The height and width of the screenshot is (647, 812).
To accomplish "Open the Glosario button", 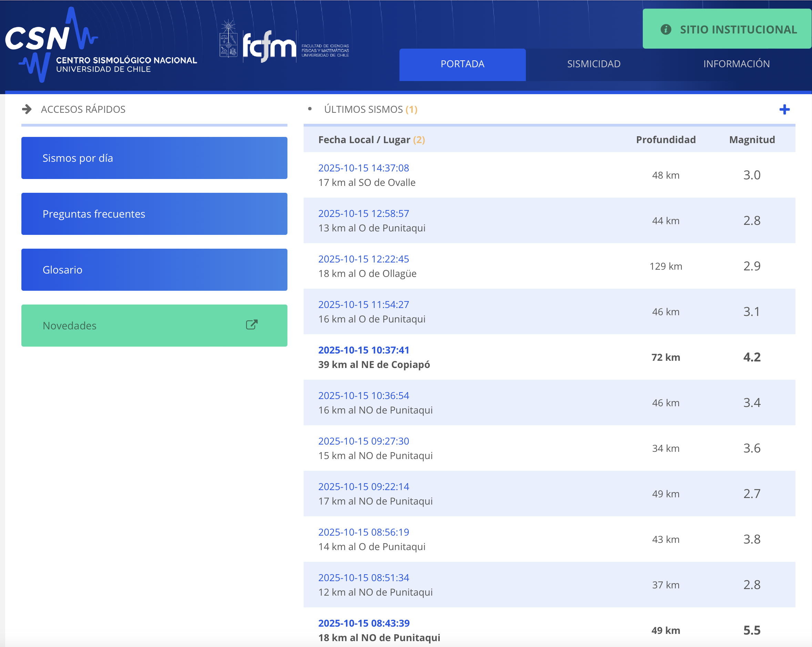I will pyautogui.click(x=154, y=269).
